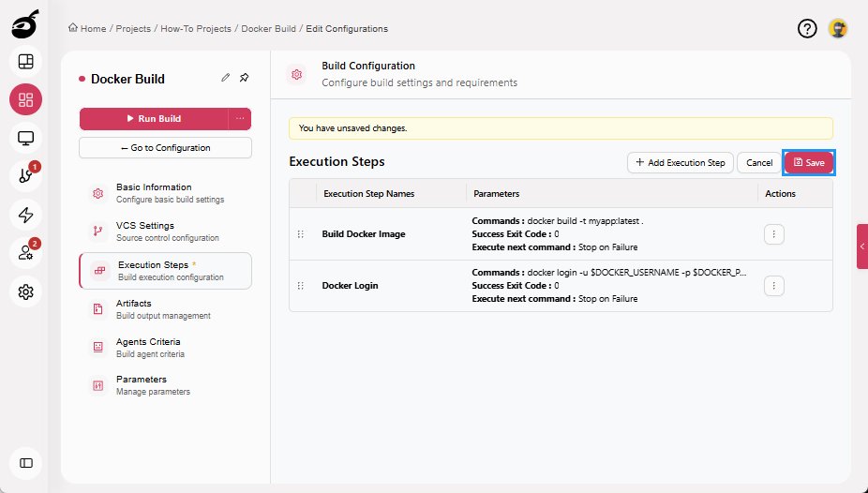The image size is (868, 493).
Task: Click Edit Configurations breadcrumb text
Action: 347,28
